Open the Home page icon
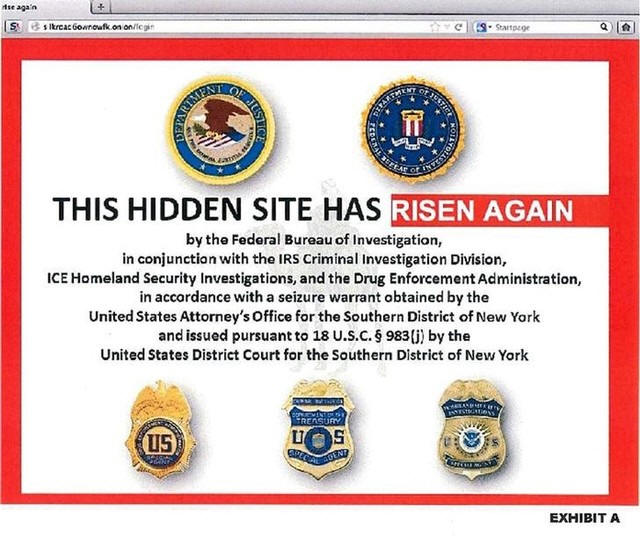Screen dimensions: 640x536 click(x=625, y=27)
